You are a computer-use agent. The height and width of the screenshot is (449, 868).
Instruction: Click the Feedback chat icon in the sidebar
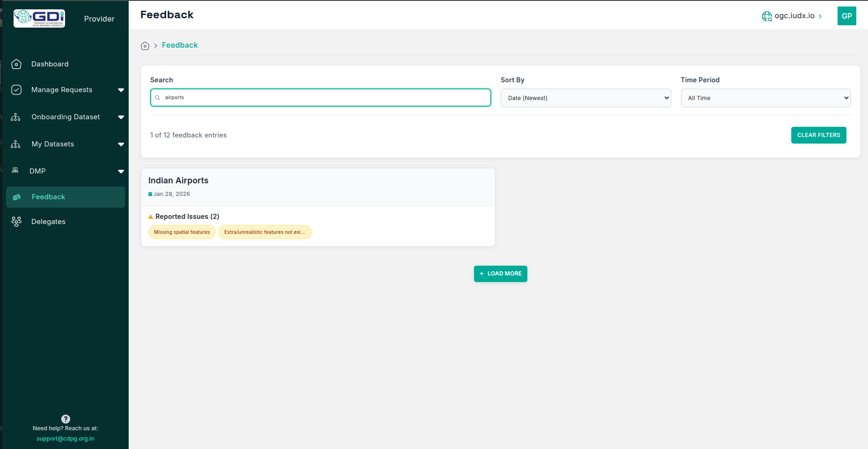coord(17,197)
